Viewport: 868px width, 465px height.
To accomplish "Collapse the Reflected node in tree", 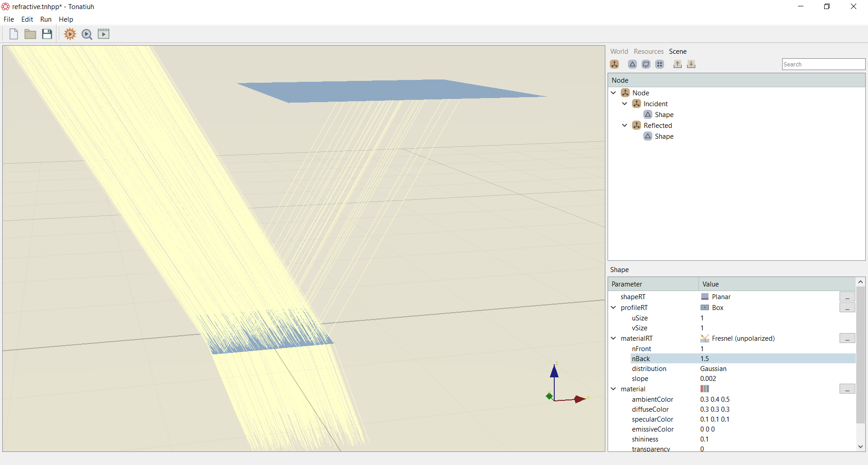I will point(625,125).
